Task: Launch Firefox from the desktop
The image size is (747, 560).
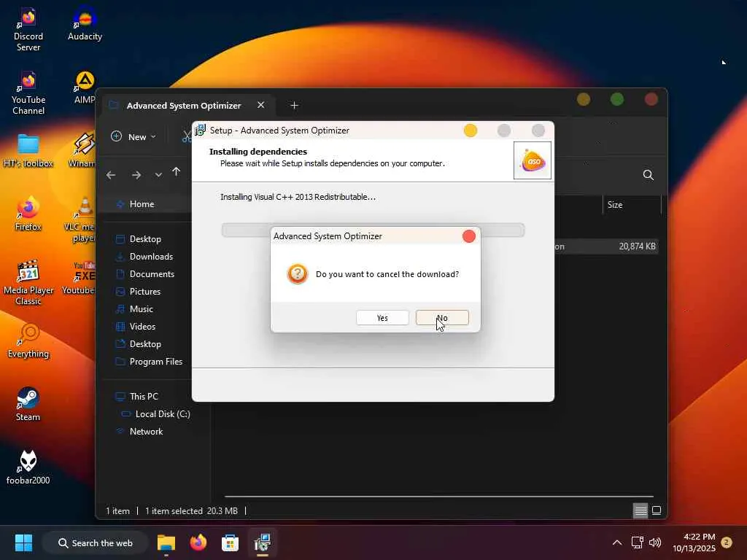Action: (28, 214)
